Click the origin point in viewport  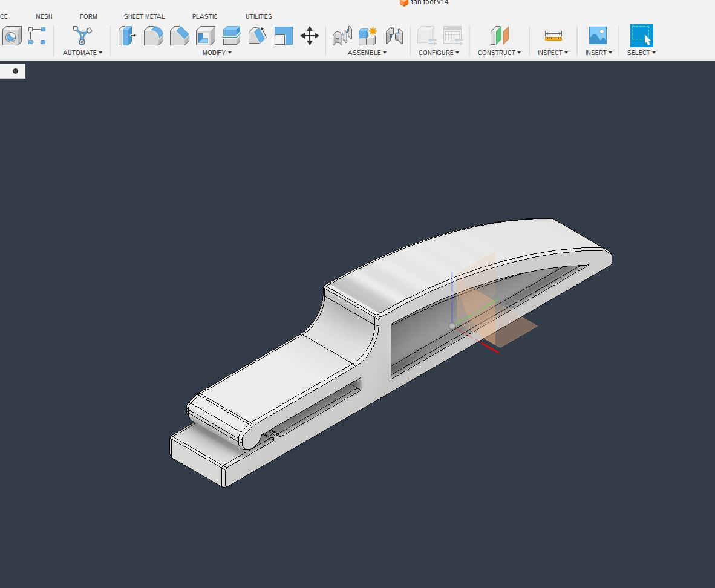(x=452, y=326)
